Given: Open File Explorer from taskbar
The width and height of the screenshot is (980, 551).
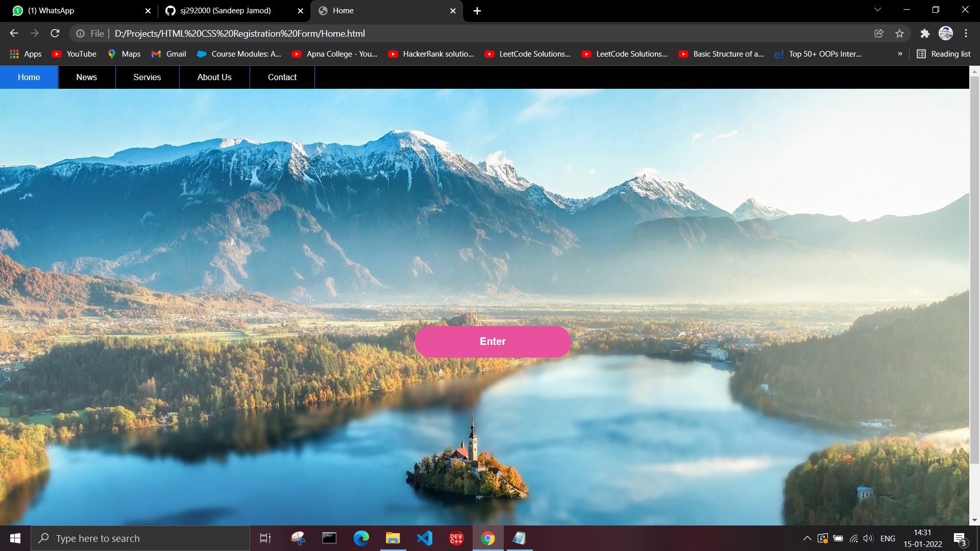Looking at the screenshot, I should (393, 538).
